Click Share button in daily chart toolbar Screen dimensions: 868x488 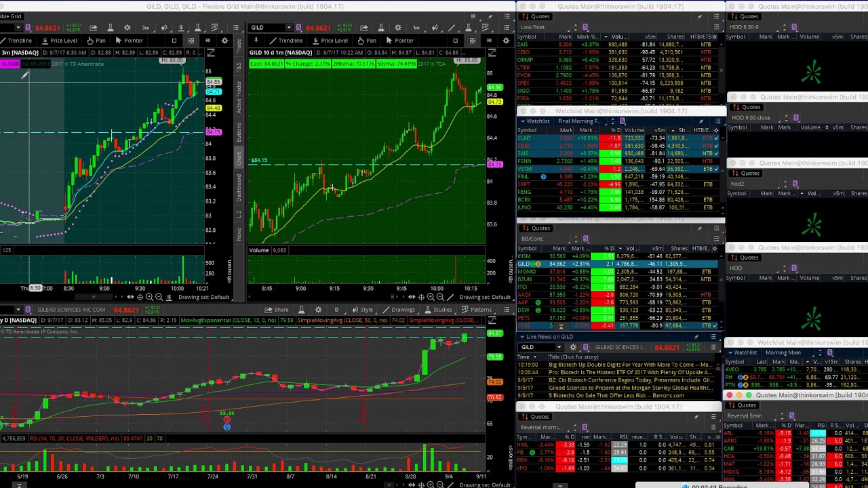click(x=276, y=310)
